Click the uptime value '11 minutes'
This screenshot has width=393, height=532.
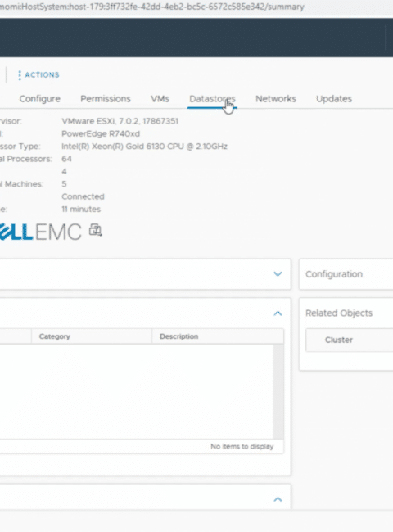81,209
